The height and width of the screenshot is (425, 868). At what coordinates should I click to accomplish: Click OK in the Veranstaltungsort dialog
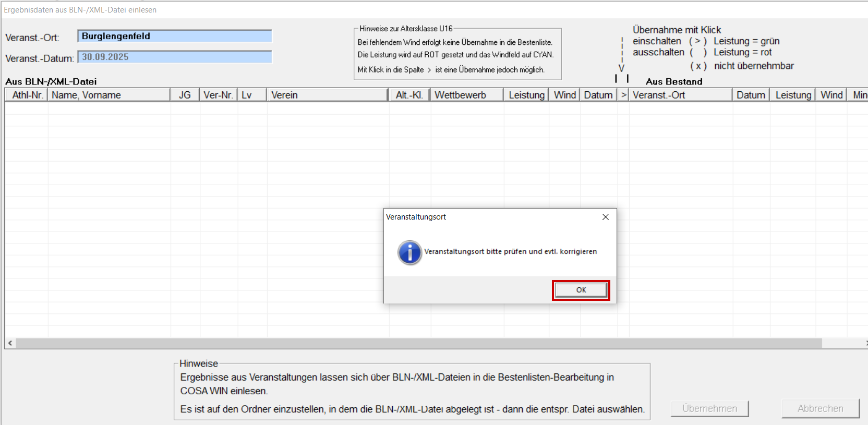[581, 290]
